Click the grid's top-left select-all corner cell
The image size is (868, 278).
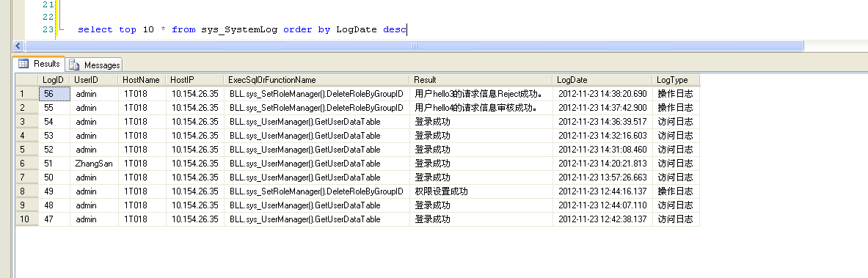coord(26,80)
